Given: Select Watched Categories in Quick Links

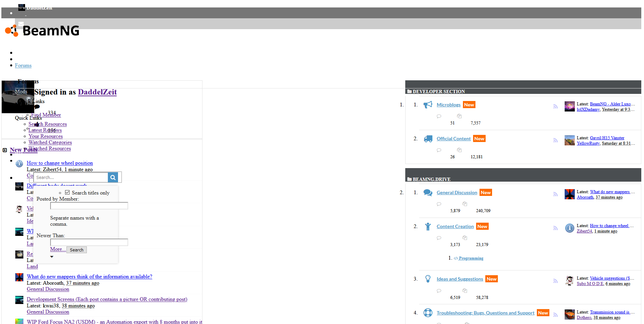Looking at the screenshot, I should (x=50, y=142).
